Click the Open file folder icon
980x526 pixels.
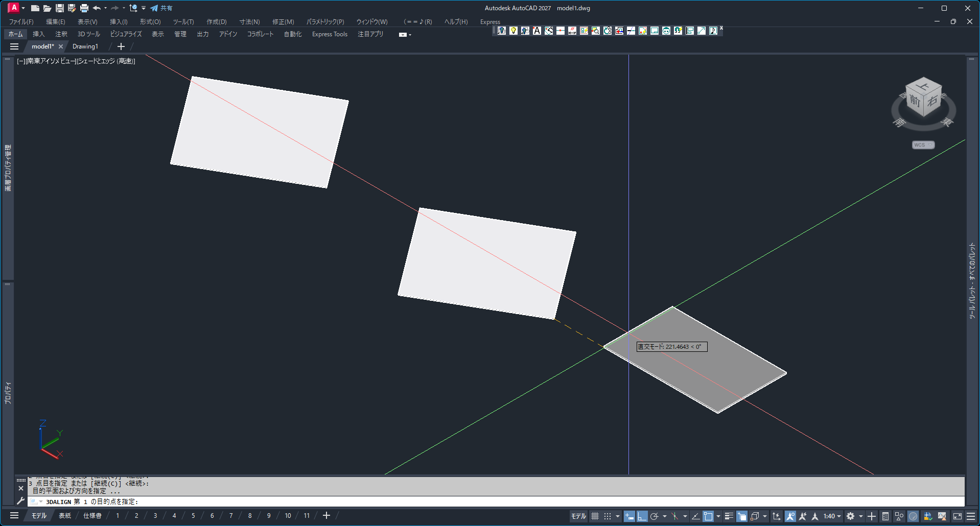click(x=47, y=8)
